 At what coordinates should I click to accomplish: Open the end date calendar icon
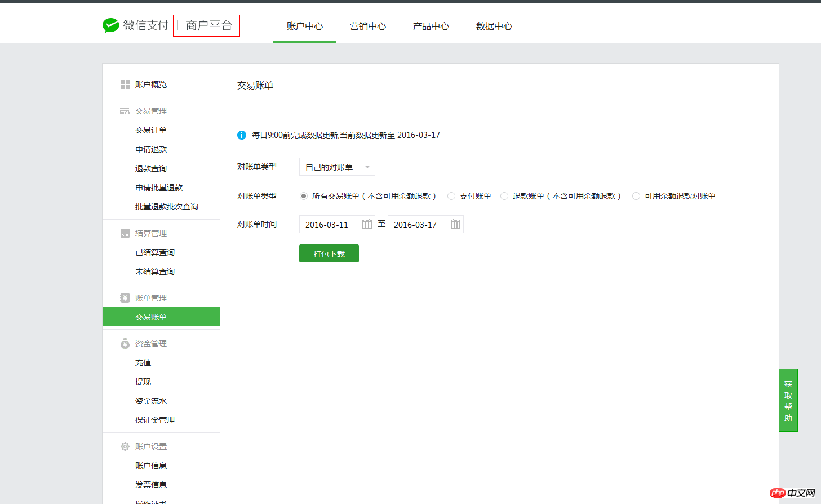455,224
